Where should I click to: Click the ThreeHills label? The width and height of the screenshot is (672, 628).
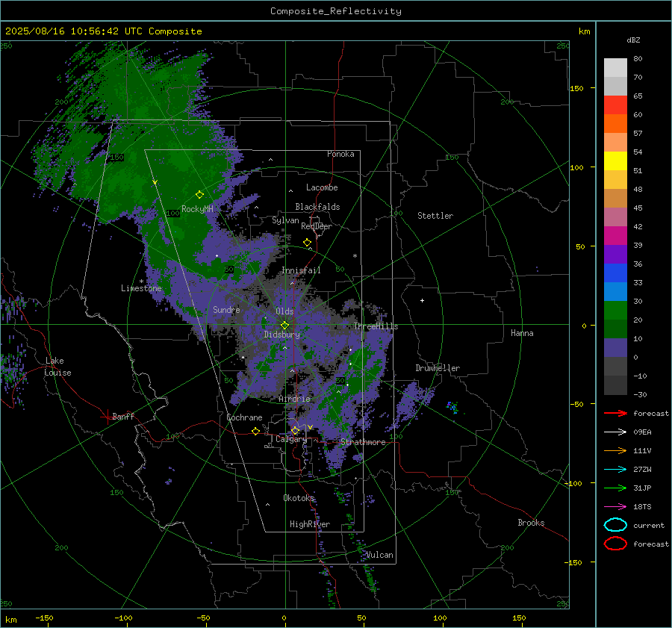click(x=376, y=326)
